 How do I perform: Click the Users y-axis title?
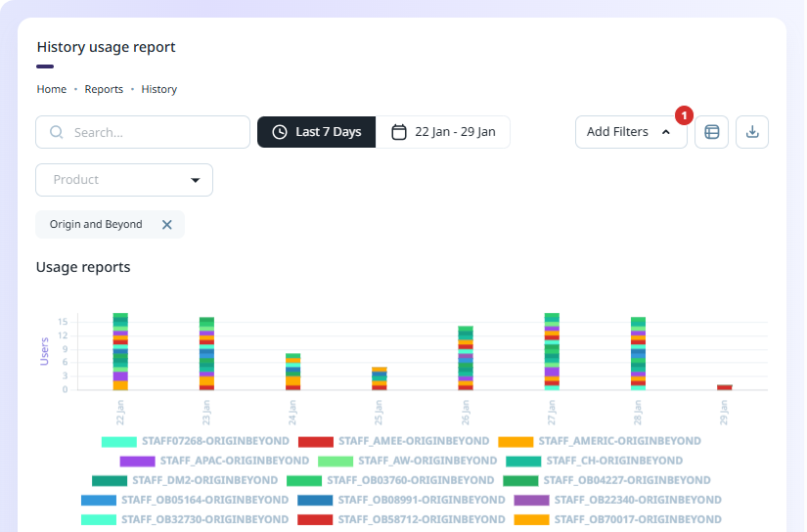click(x=44, y=351)
